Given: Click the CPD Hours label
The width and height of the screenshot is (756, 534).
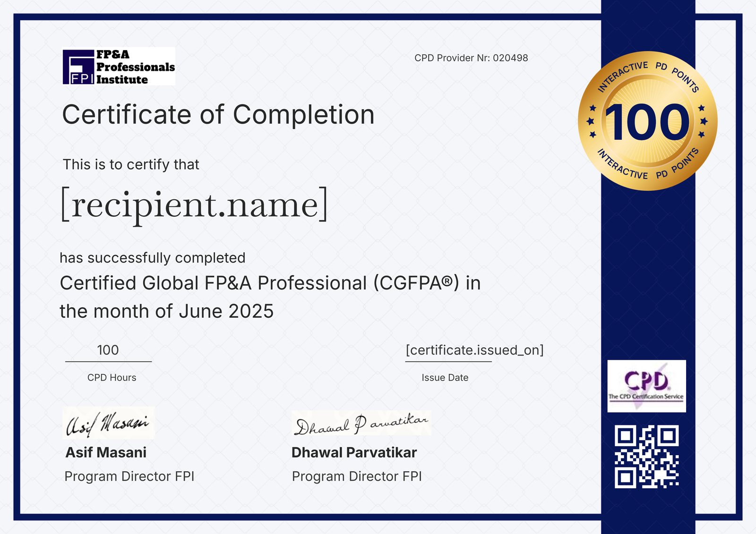Looking at the screenshot, I should click(112, 378).
